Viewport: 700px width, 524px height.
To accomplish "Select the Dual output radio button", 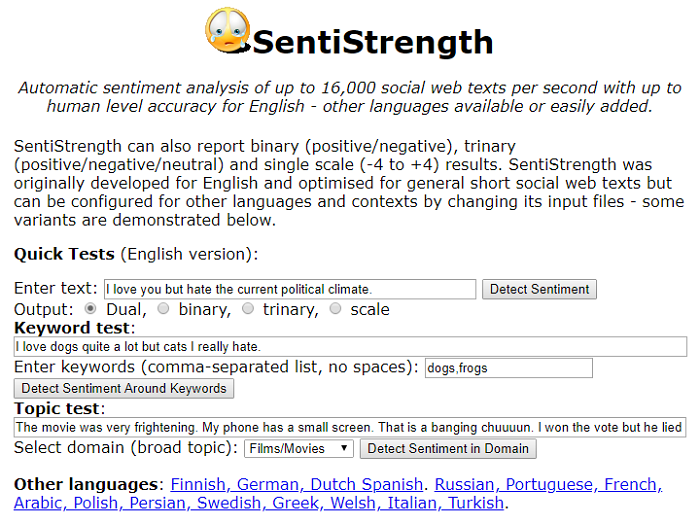I will click(91, 308).
